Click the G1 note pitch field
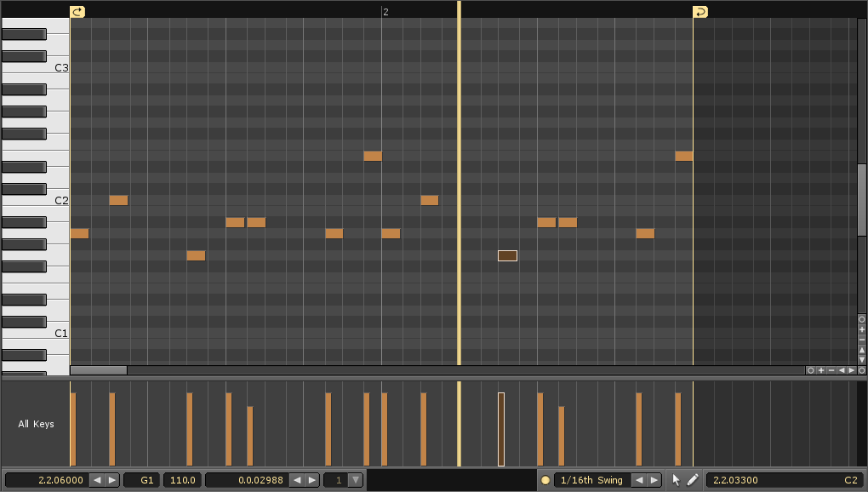 point(142,480)
